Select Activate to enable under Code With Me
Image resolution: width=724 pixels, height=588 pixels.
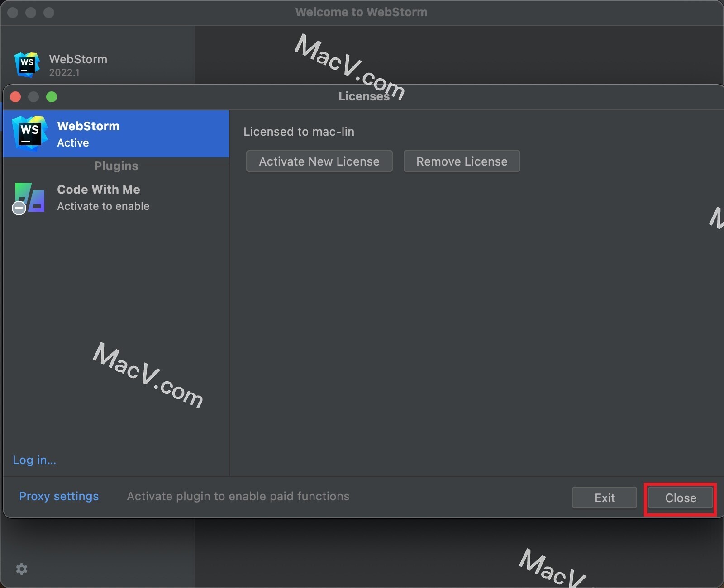103,206
